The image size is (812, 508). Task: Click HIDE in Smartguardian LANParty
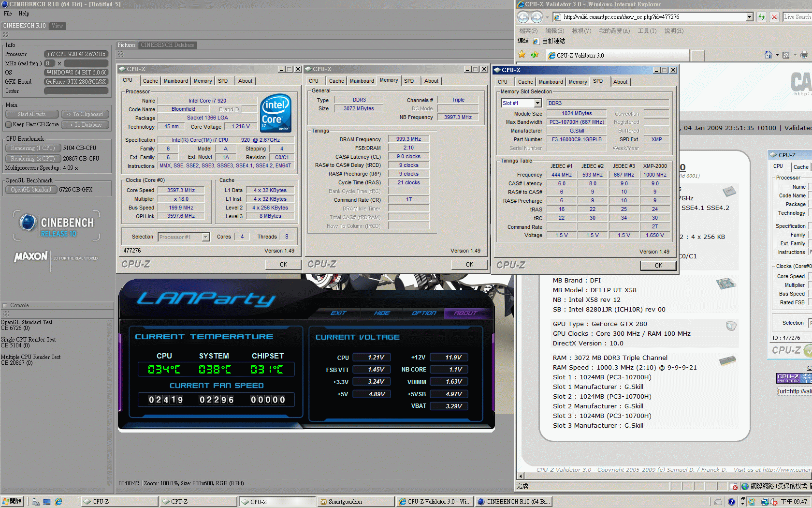(382, 313)
